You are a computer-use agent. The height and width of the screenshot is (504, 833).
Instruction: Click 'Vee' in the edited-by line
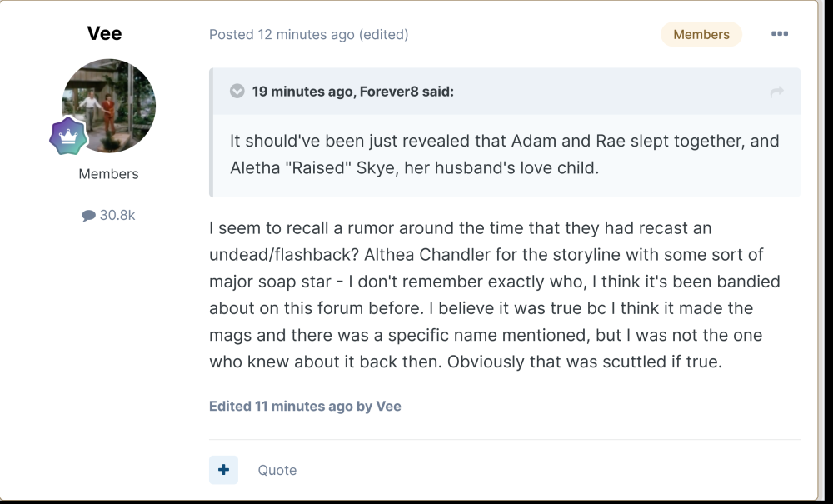tap(389, 407)
